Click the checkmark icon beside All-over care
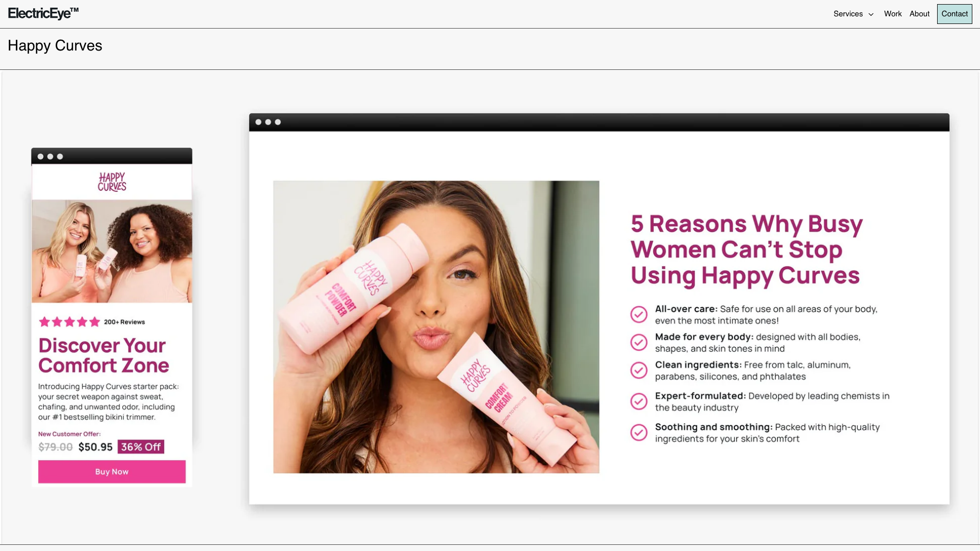 click(x=639, y=314)
